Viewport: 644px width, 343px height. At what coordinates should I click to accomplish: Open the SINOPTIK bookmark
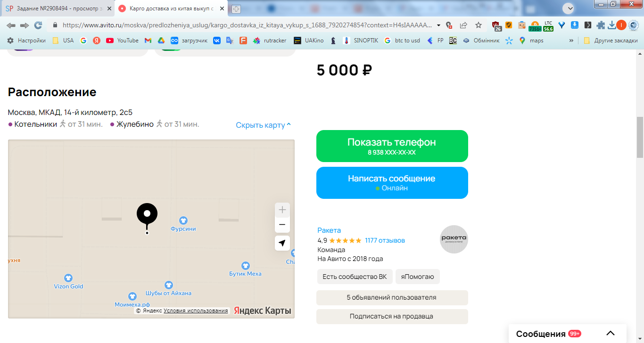(x=361, y=41)
